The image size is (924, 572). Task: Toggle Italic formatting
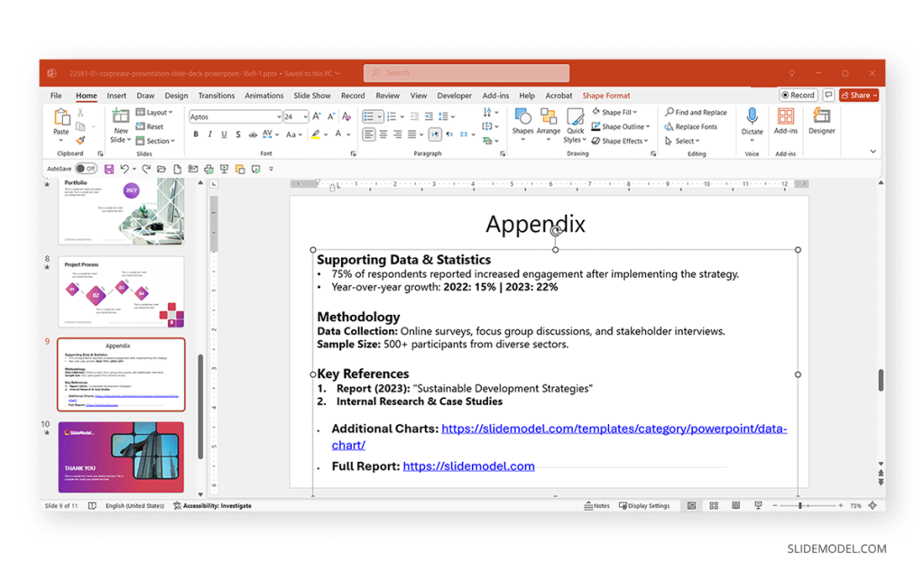(210, 134)
